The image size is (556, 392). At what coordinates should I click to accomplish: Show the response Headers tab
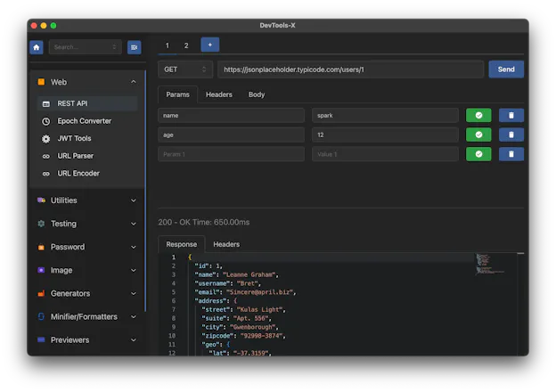(x=226, y=244)
